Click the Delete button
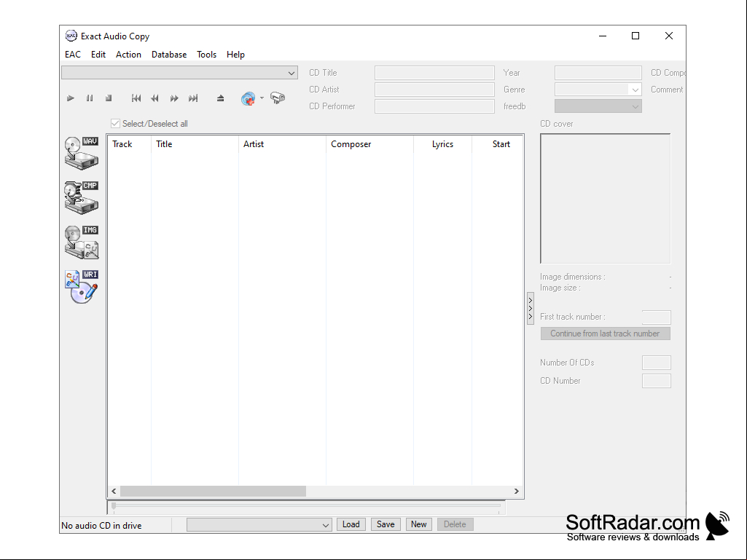The height and width of the screenshot is (560, 747). pos(455,524)
